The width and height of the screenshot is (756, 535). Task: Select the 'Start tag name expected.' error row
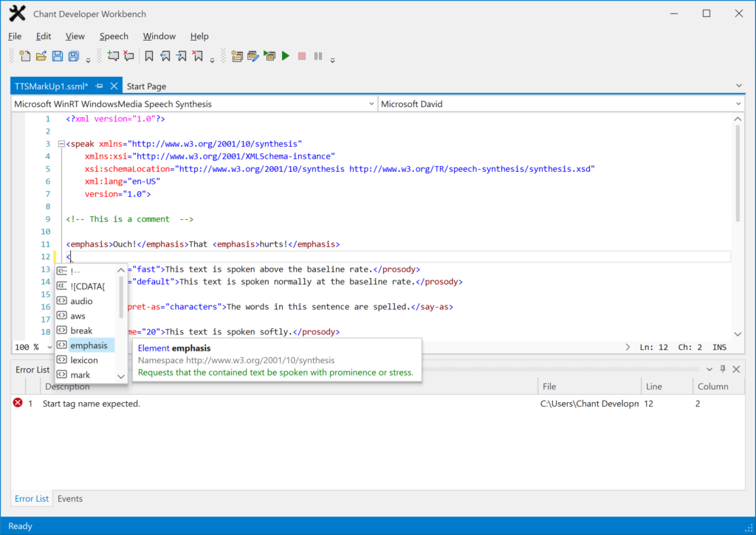(x=378, y=404)
